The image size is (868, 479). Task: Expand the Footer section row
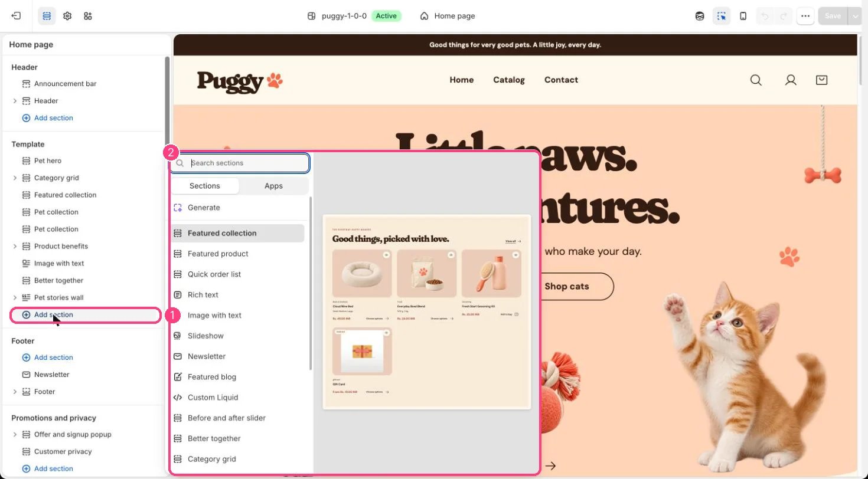pos(15,392)
